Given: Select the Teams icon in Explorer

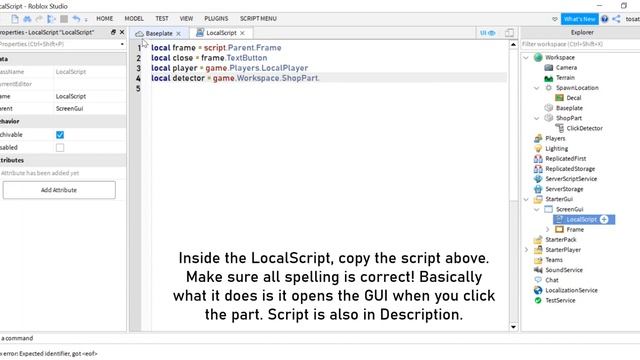Looking at the screenshot, I should pyautogui.click(x=538, y=260).
